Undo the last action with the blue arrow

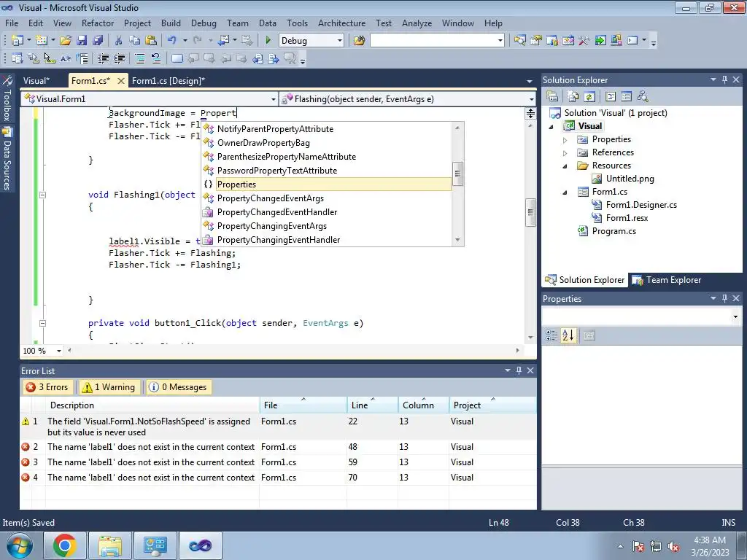click(x=172, y=41)
